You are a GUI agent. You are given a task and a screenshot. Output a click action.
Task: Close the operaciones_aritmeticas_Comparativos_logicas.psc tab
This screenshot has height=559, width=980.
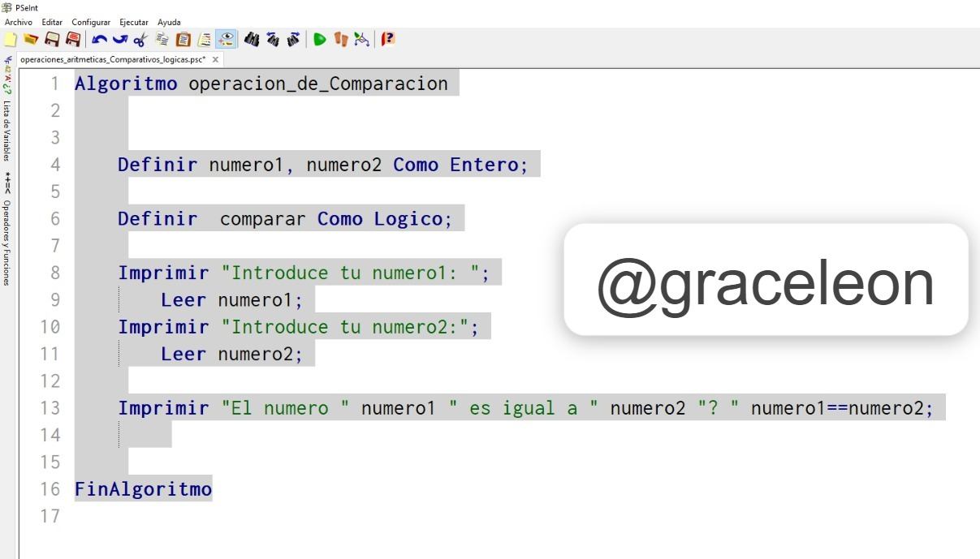point(215,59)
